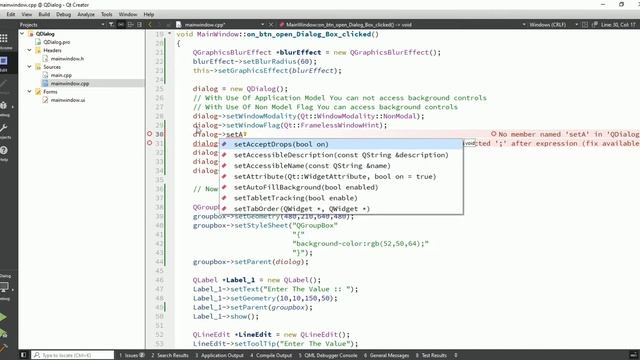This screenshot has width=640, height=360.
Task: Click the error marker on line 30
Action: 149,134
